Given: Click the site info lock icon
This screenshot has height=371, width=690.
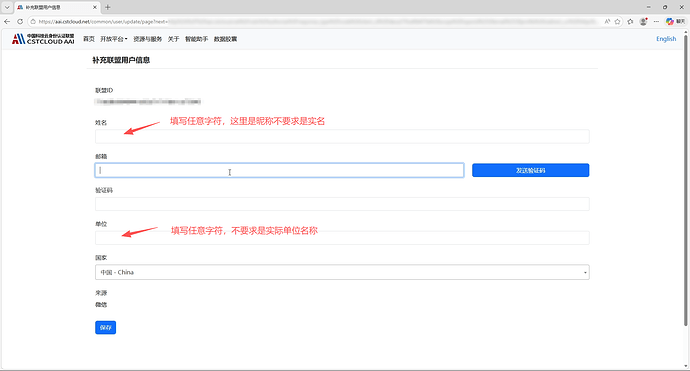Looking at the screenshot, I should (x=33, y=21).
